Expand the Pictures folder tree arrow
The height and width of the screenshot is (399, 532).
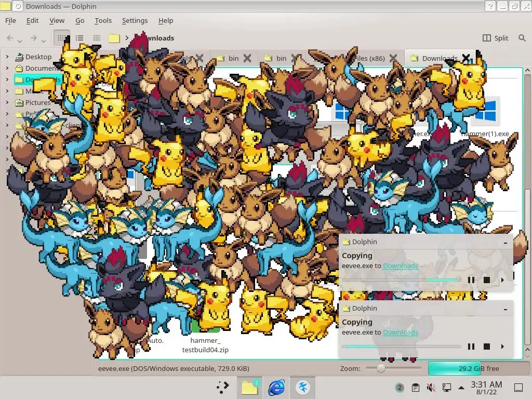point(7,102)
